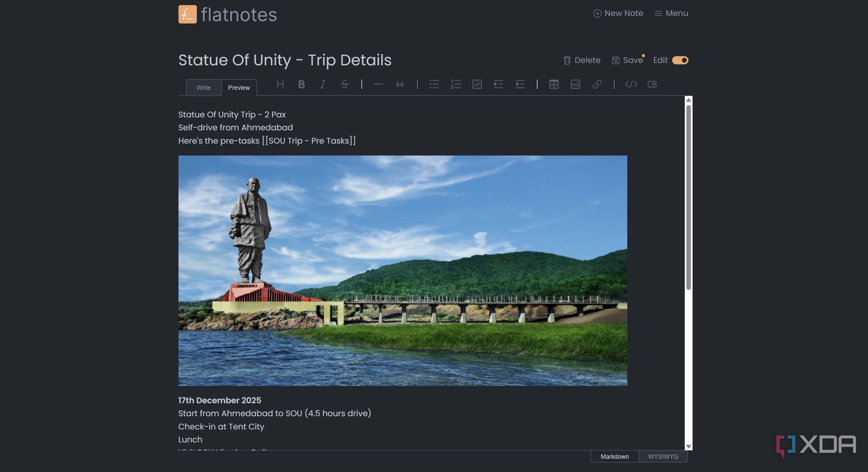The height and width of the screenshot is (472, 868).
Task: Select Markdown editor mode
Action: click(614, 457)
